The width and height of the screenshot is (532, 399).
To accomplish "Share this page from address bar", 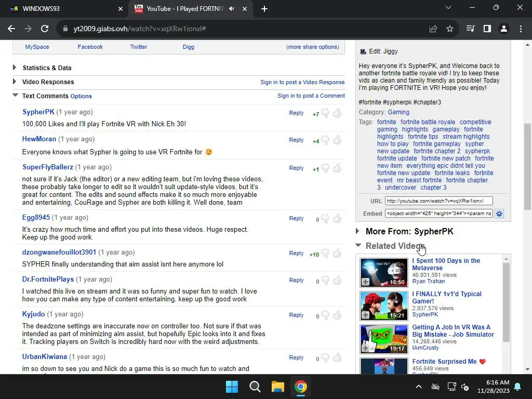I will click(x=433, y=29).
